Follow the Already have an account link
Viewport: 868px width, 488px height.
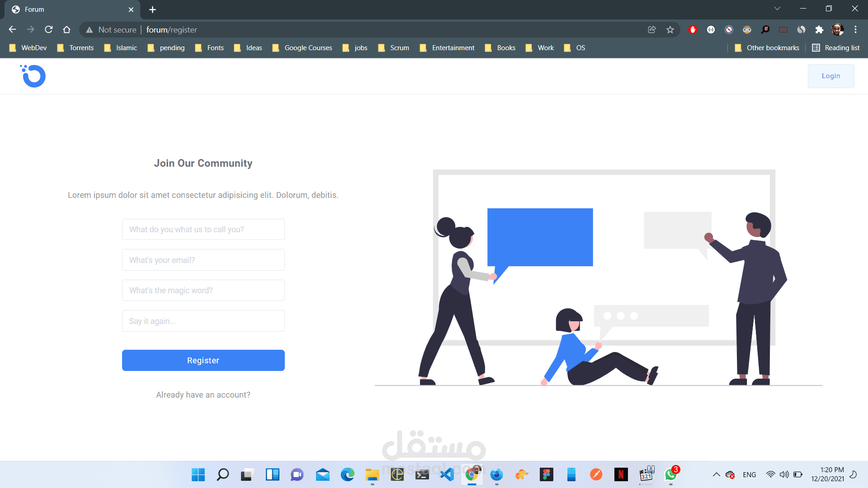(x=203, y=395)
